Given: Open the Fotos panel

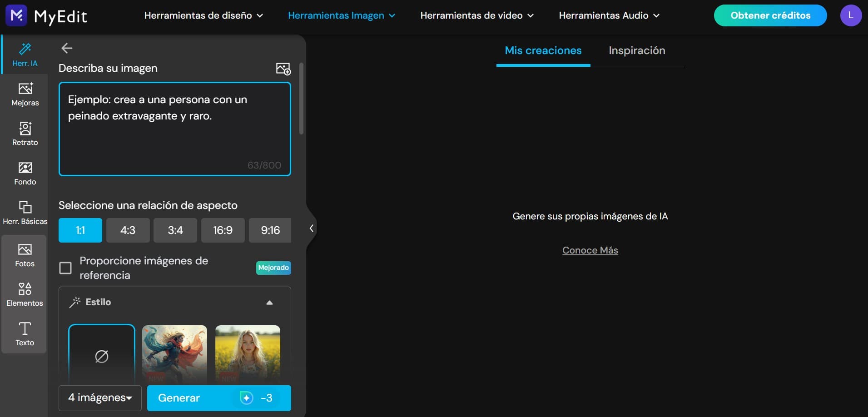Looking at the screenshot, I should point(25,255).
